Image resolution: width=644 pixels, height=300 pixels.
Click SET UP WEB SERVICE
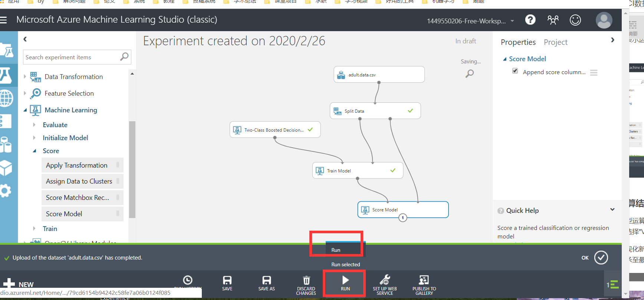385,285
